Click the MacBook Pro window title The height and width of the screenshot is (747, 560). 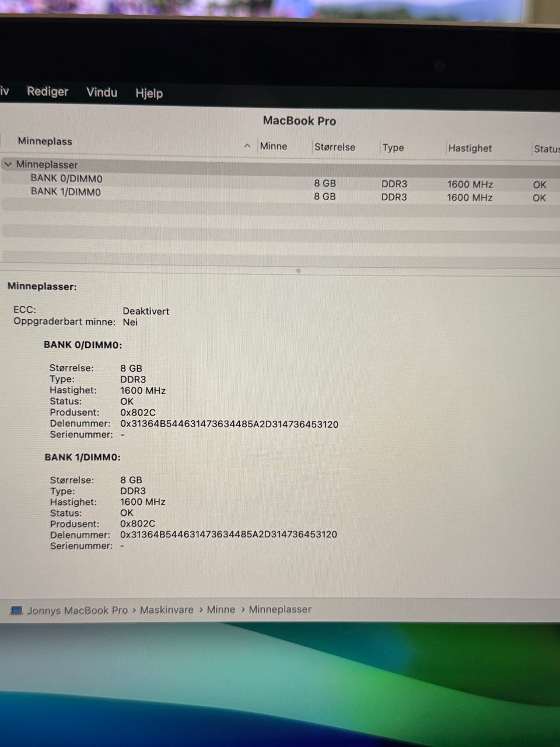pos(299,121)
